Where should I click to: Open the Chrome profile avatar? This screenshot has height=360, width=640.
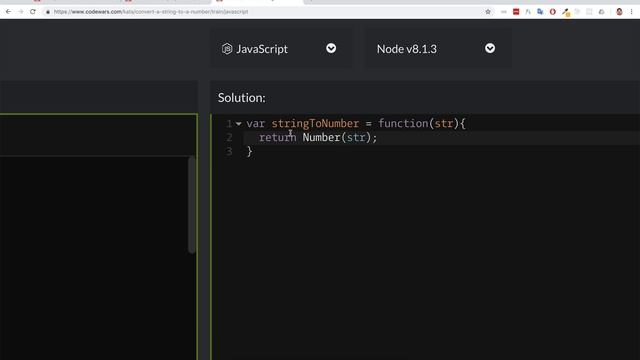(x=619, y=12)
